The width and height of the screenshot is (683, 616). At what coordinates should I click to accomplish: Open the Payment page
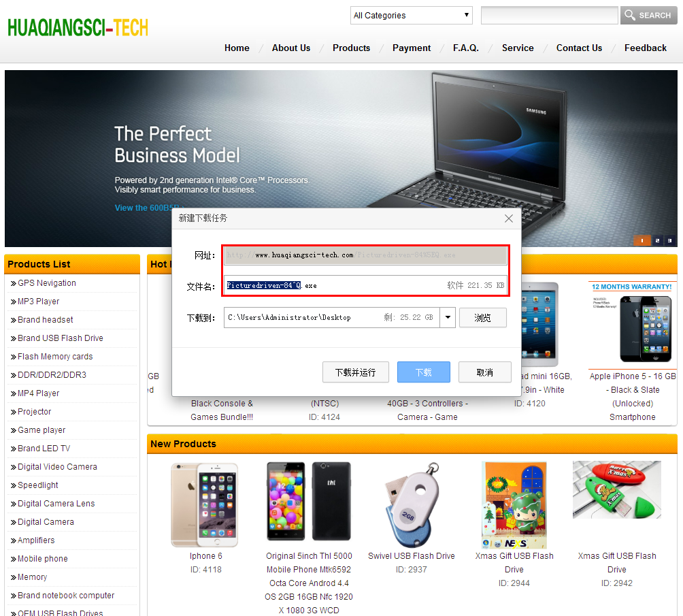[x=411, y=48]
